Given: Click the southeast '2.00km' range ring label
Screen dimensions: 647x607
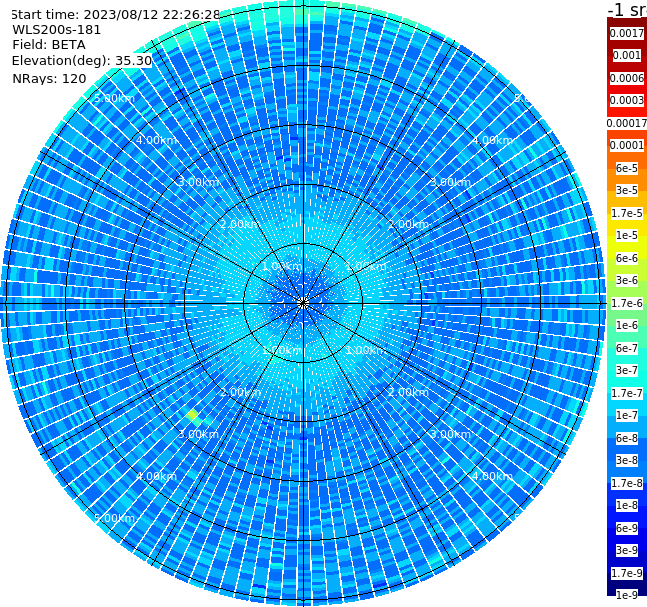Looking at the screenshot, I should (408, 392).
